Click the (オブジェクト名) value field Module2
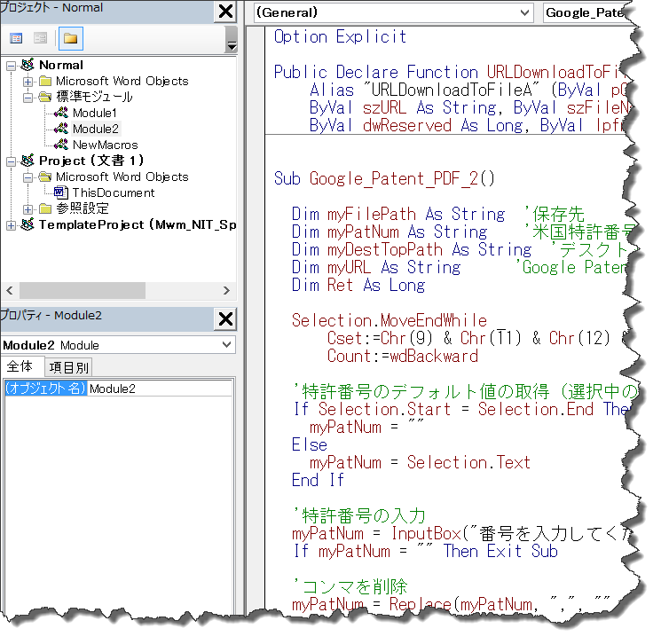Image resolution: width=661 pixels, height=644 pixels. tap(160, 389)
